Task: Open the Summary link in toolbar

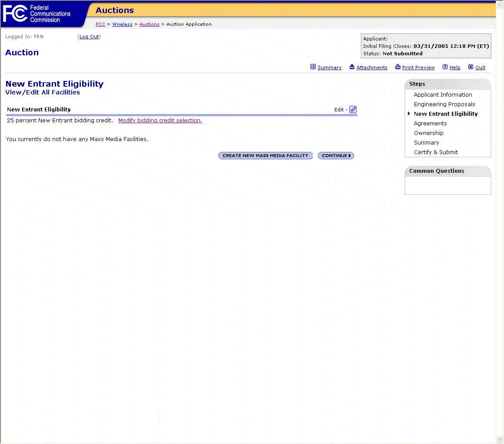Action: tap(330, 67)
